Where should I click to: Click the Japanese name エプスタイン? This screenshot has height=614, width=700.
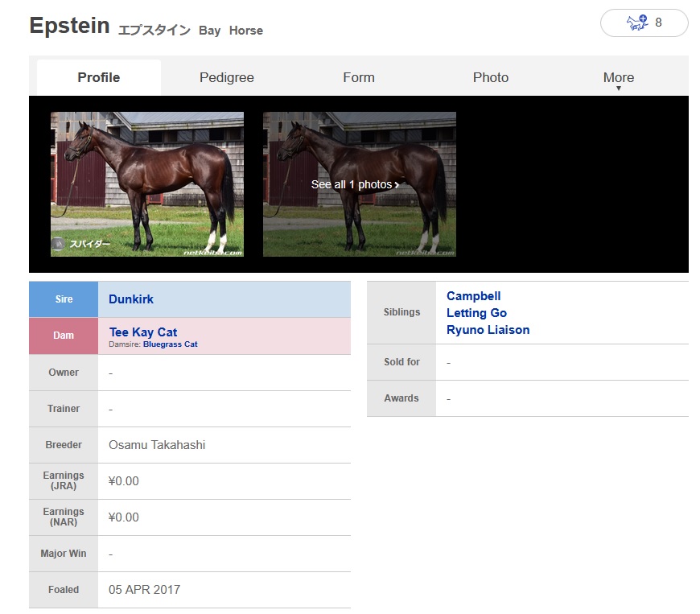coord(154,30)
